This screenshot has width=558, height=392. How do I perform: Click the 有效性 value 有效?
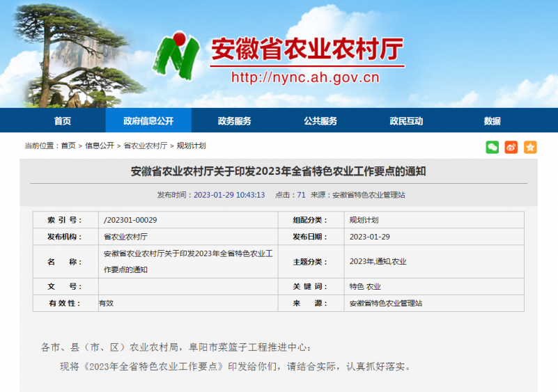coord(106,304)
